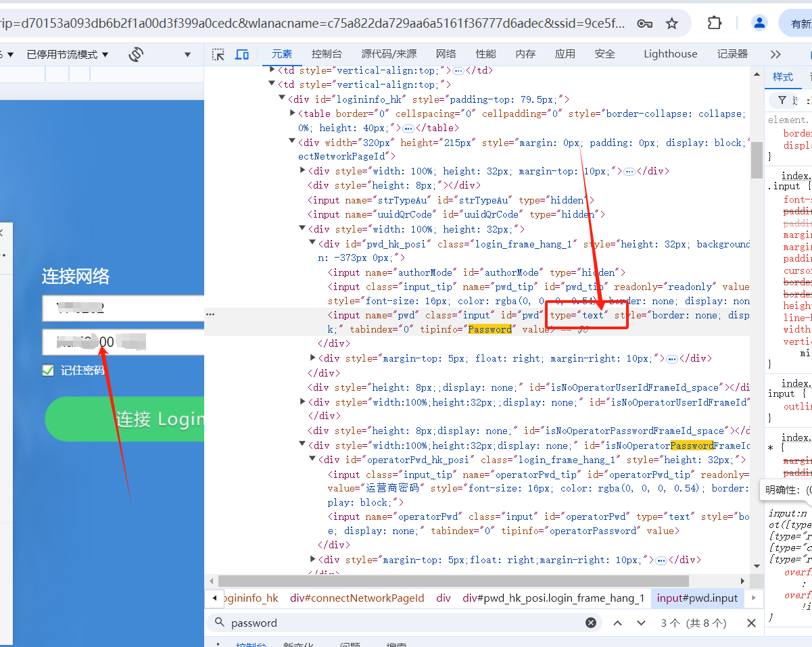Close the DevTools search bar
The width and height of the screenshot is (812, 647).
pos(751,623)
